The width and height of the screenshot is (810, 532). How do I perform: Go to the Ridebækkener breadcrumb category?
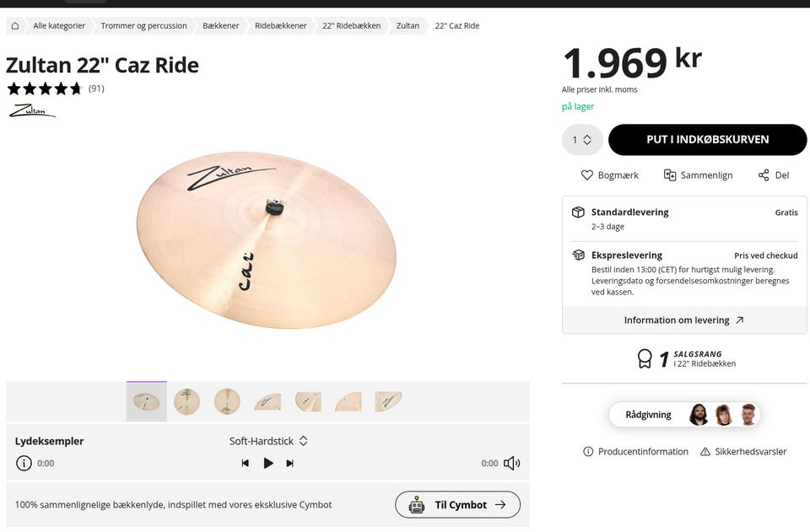click(x=280, y=25)
